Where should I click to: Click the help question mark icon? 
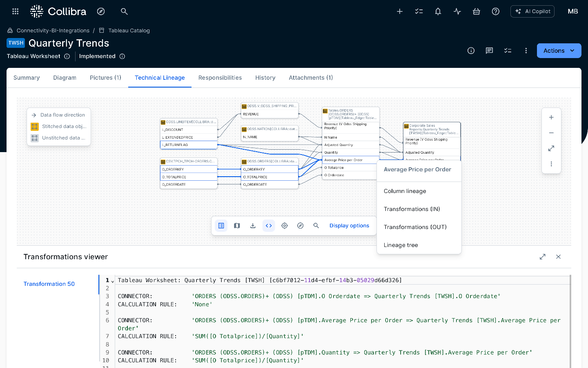495,11
